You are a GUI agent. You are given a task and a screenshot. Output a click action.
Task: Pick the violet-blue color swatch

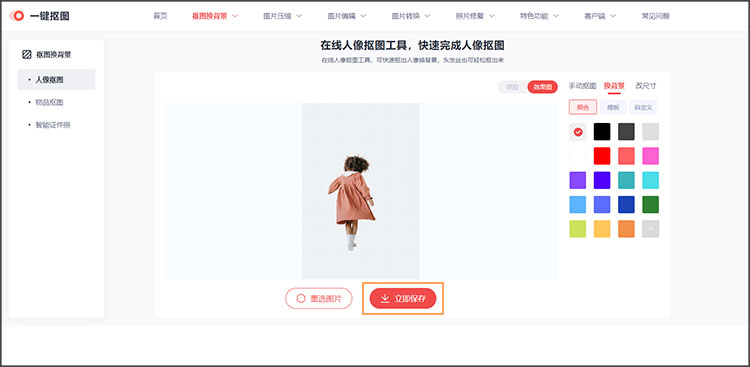pos(602,180)
